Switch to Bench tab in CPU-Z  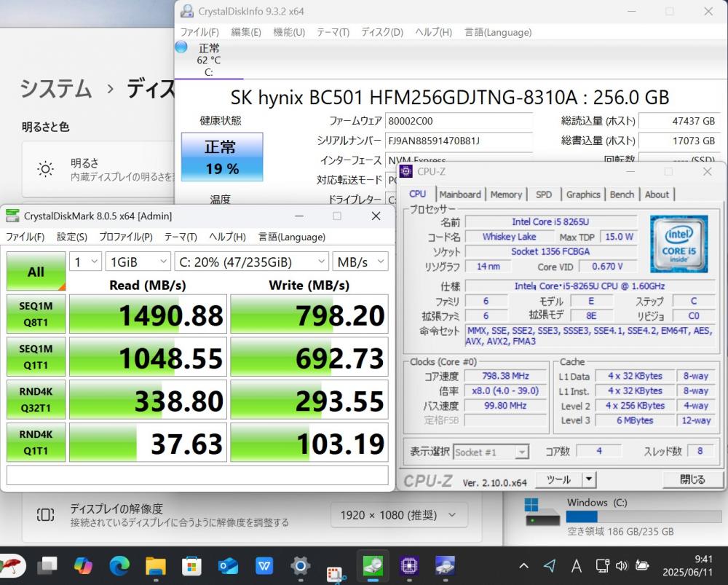[622, 195]
